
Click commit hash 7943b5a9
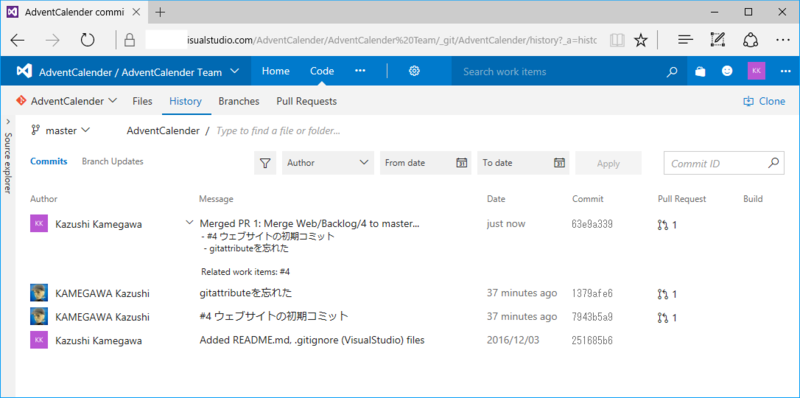[x=592, y=317]
